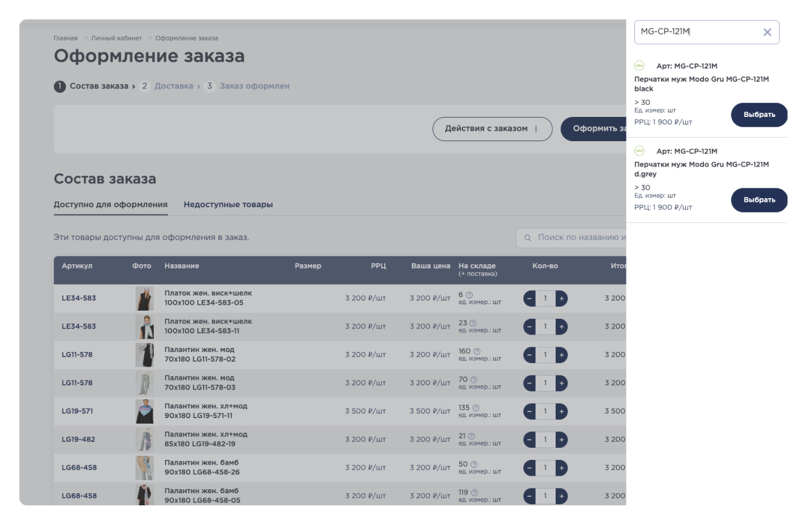Choose the d.grey Modo Gru gloves with Выбрать
807x532 pixels.
tap(759, 200)
